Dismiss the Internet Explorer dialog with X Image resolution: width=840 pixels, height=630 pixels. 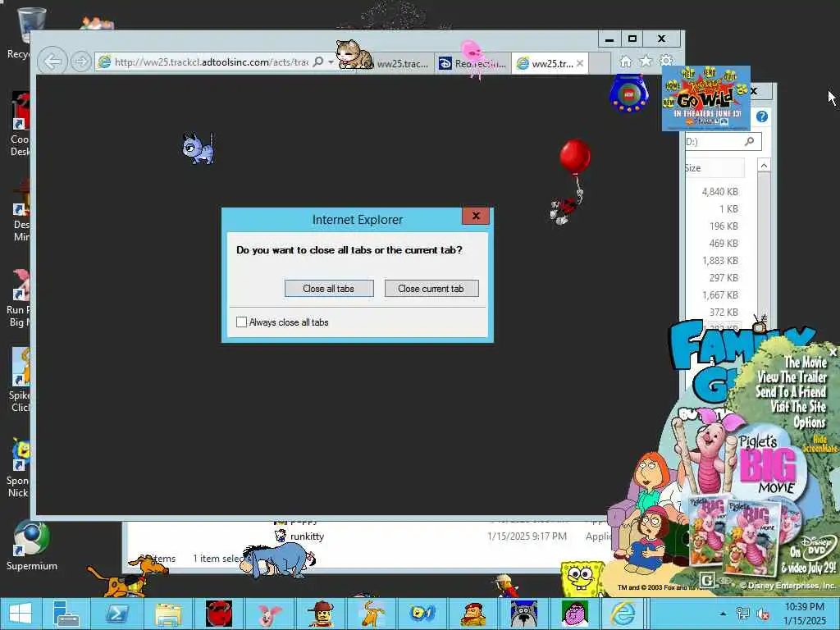pos(476,216)
